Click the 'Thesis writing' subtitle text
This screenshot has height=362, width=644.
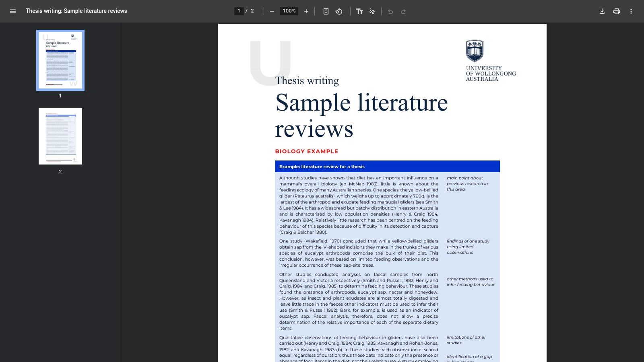click(307, 80)
